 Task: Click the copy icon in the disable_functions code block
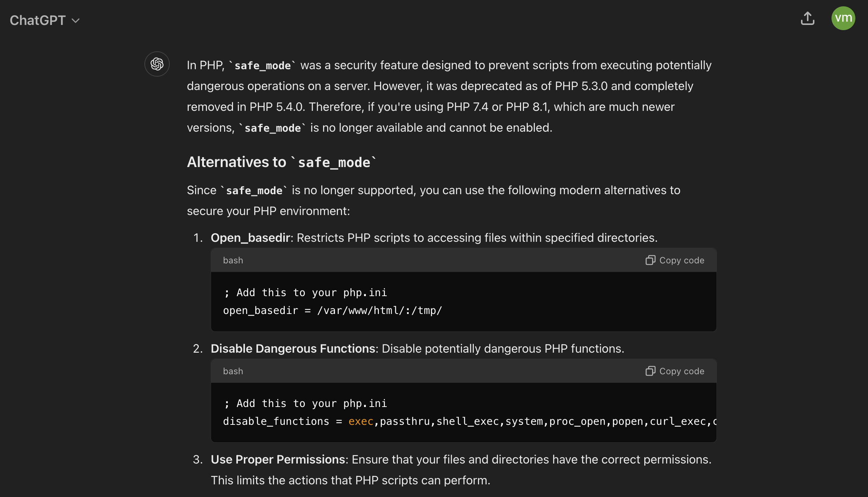pyautogui.click(x=650, y=371)
